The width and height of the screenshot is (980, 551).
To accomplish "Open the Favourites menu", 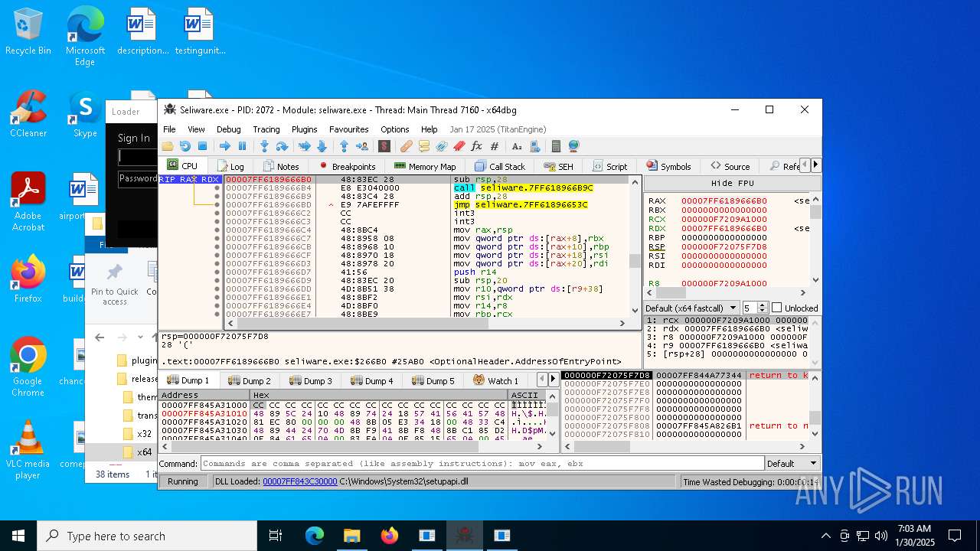I will [348, 129].
